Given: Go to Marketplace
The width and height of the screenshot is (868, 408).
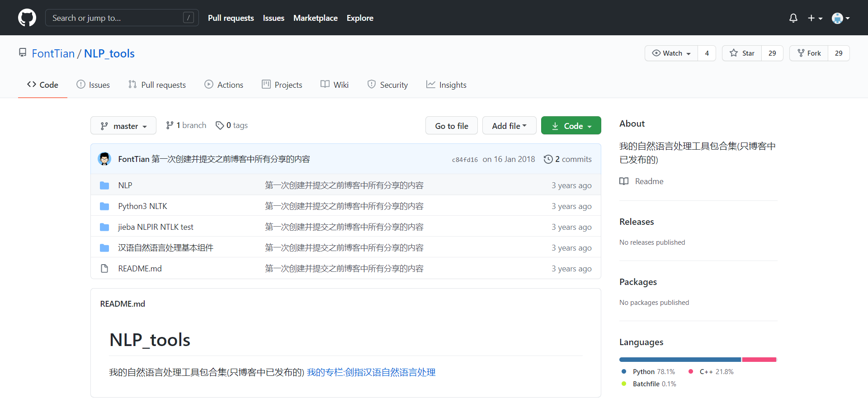Looking at the screenshot, I should pyautogui.click(x=315, y=18).
